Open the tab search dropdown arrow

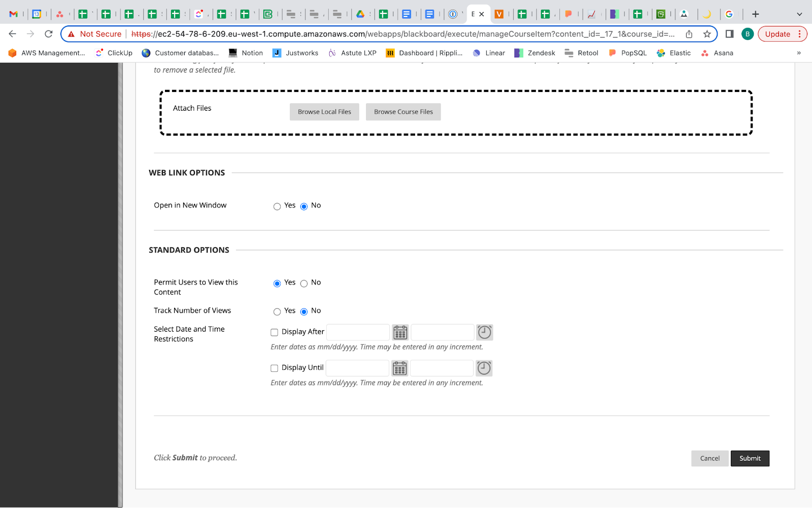(799, 14)
